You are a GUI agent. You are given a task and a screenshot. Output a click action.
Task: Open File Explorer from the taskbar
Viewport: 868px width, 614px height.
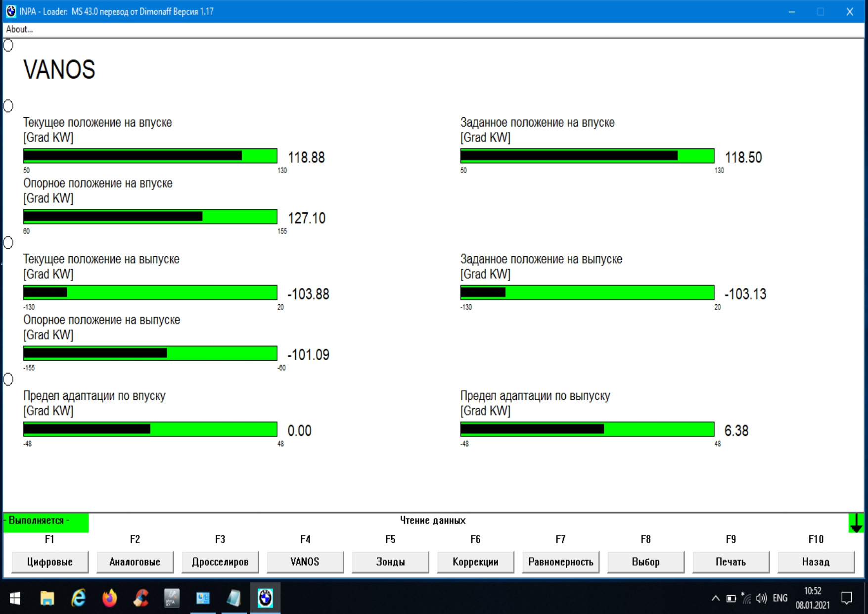[47, 599]
